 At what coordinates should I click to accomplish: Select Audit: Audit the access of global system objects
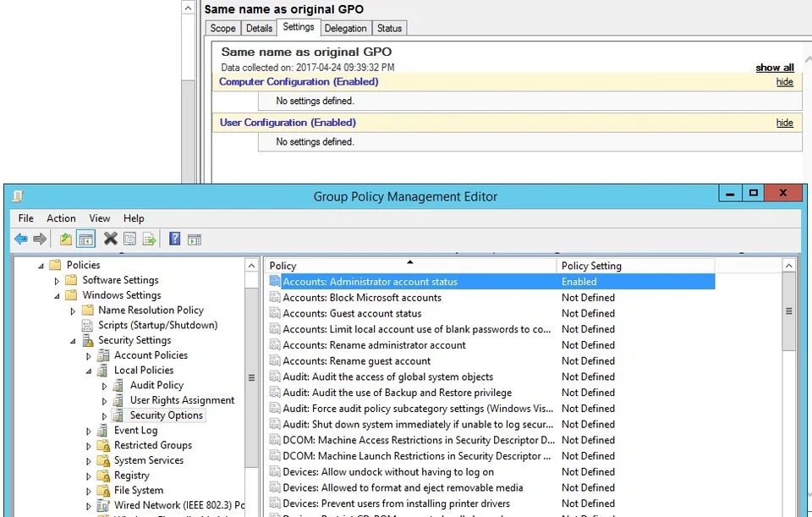click(x=388, y=377)
